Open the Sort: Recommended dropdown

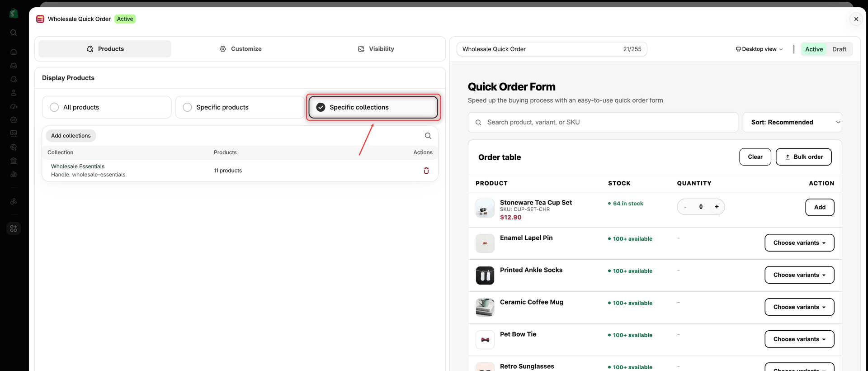tap(793, 122)
